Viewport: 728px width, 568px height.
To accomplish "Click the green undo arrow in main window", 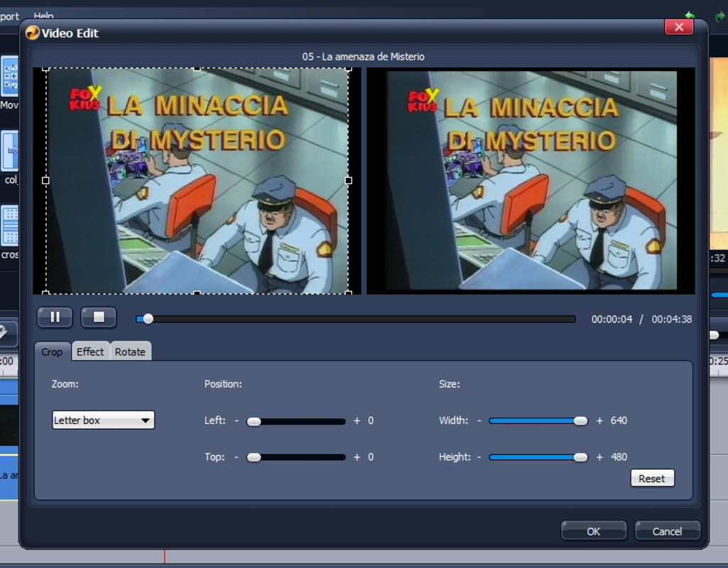I will 690,16.
